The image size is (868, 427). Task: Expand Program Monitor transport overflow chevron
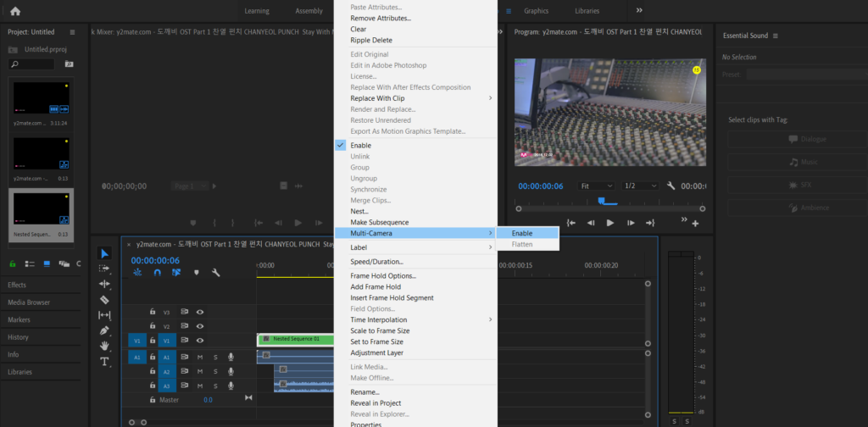684,219
